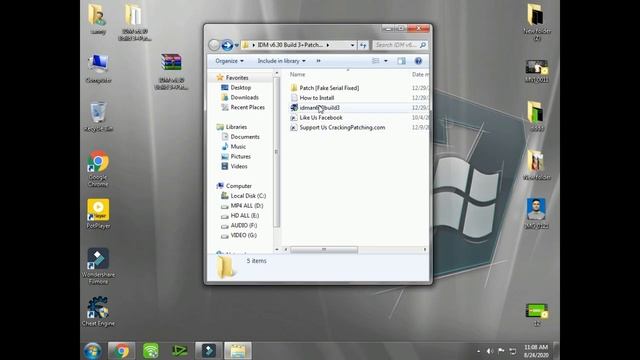
Task: Click the Action Center flag icon
Action: pyautogui.click(x=501, y=351)
